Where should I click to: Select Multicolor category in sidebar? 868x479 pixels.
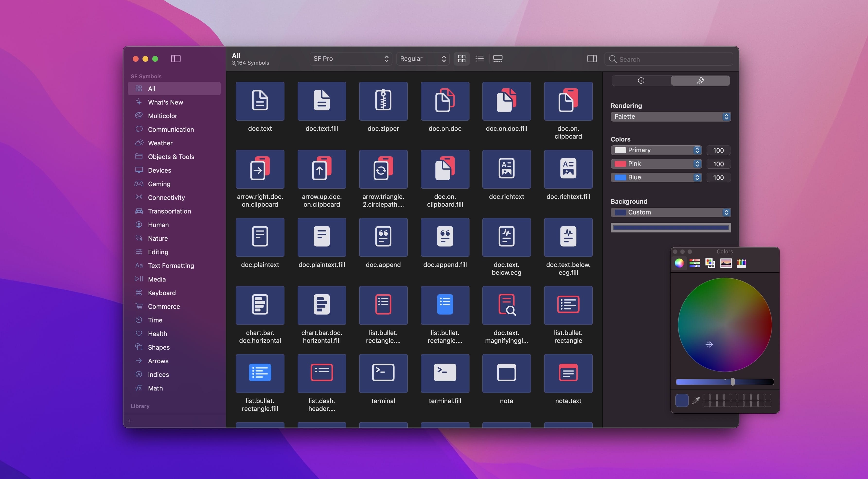(162, 116)
